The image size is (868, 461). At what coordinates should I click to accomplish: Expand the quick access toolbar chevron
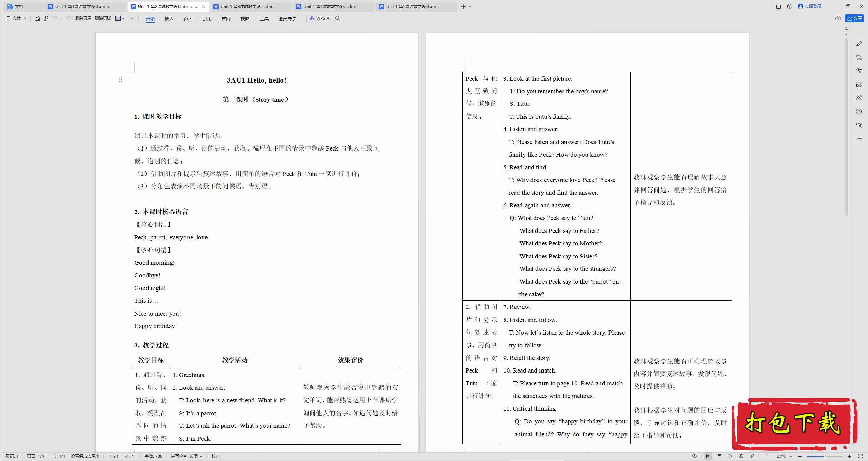coord(132,18)
